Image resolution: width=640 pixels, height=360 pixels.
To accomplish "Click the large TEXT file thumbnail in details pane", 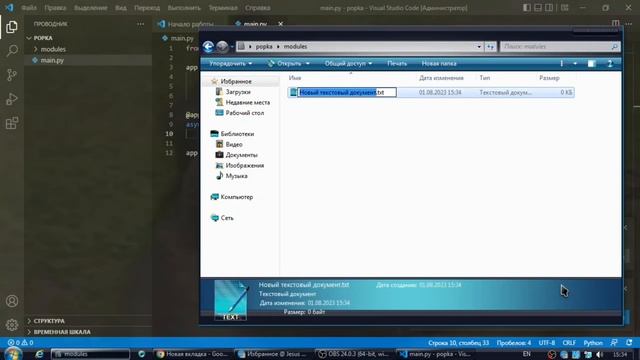I will pos(231,300).
